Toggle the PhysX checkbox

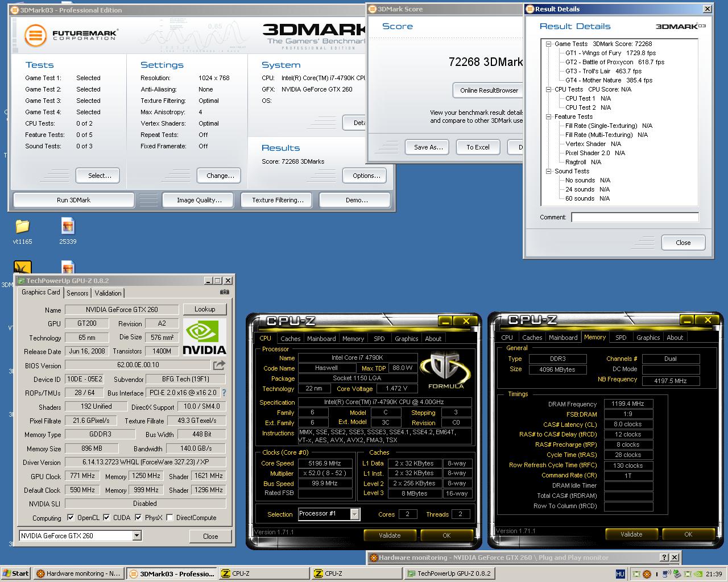pyautogui.click(x=138, y=517)
